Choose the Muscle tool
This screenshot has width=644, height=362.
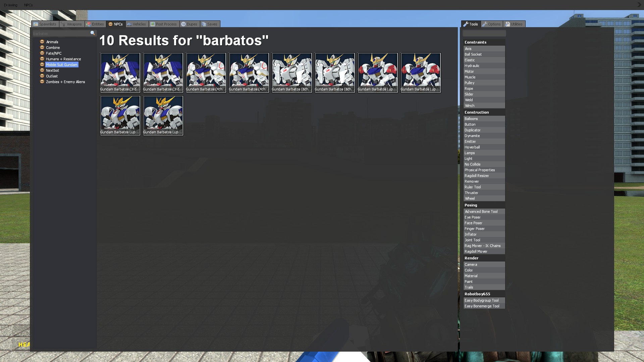coord(484,77)
